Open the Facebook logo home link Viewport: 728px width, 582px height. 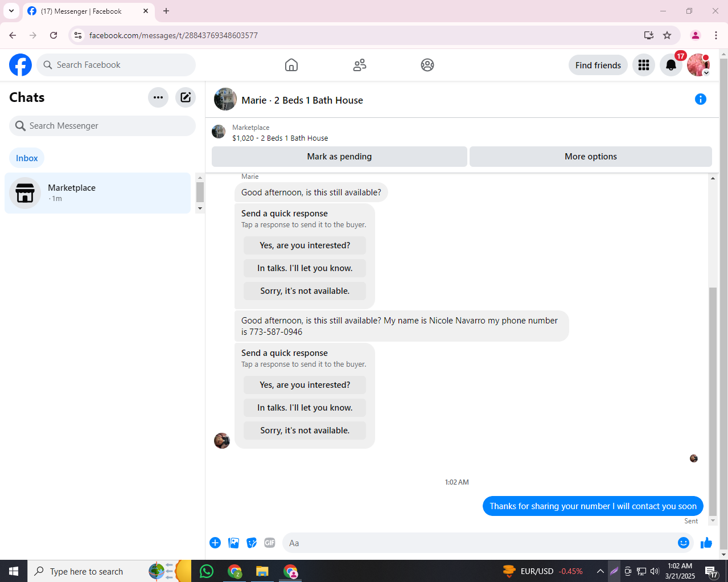(20, 65)
